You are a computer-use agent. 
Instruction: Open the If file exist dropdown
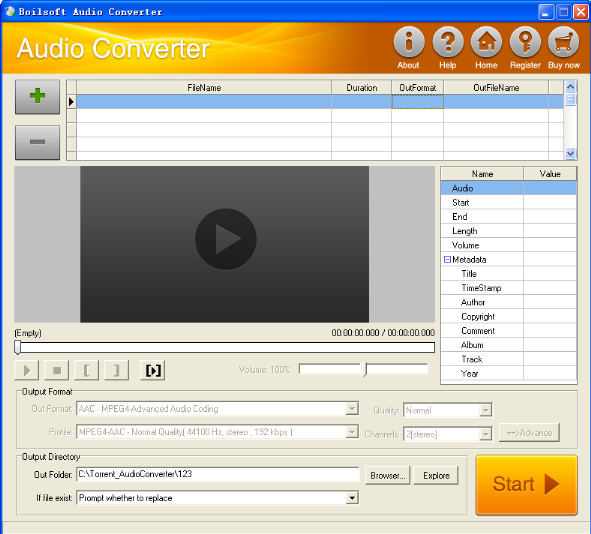click(352, 498)
